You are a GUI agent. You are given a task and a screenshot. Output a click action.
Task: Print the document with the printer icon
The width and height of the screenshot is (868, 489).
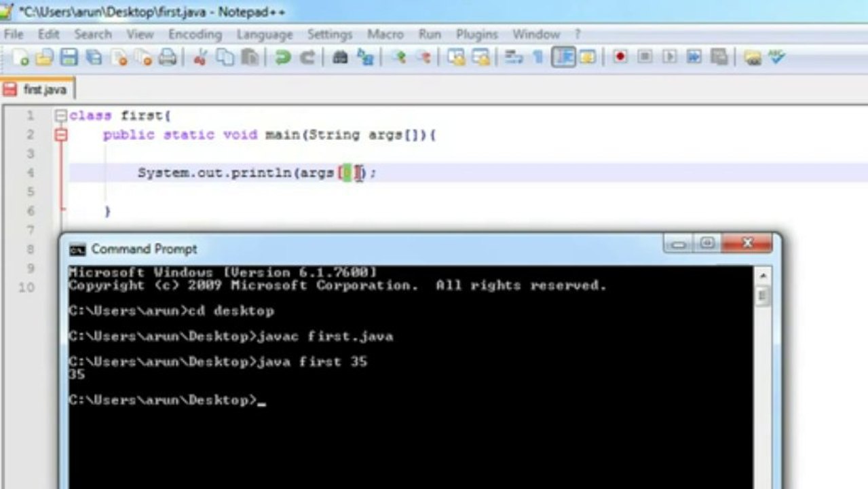(168, 58)
